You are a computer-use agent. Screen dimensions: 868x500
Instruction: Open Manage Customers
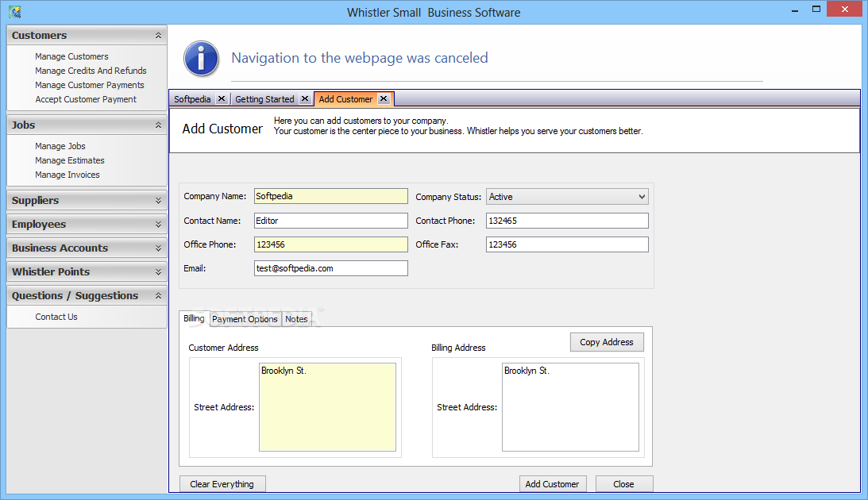(71, 56)
